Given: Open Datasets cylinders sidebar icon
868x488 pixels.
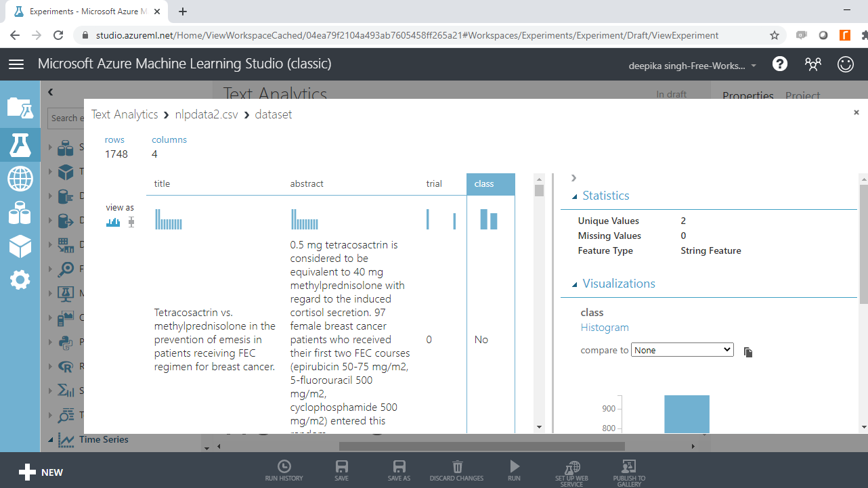Looking at the screenshot, I should coord(20,213).
